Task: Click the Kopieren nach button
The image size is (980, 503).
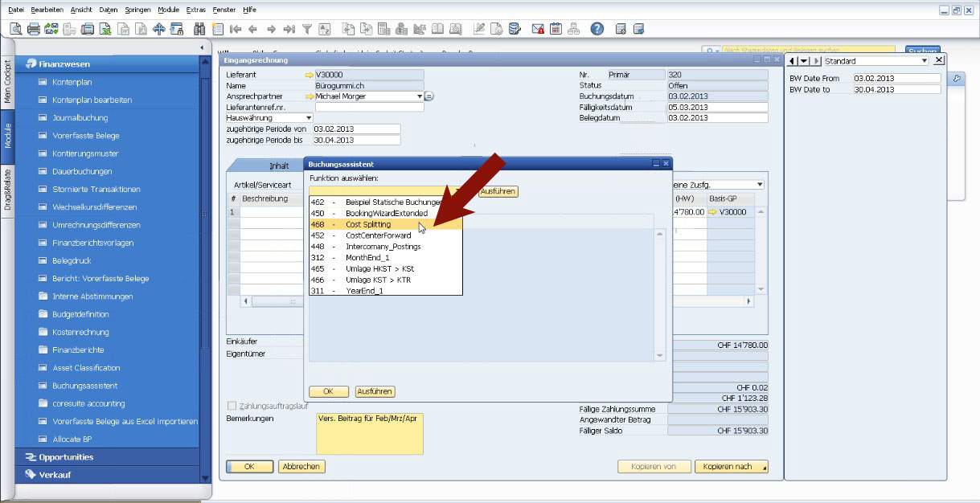Action: click(x=731, y=467)
